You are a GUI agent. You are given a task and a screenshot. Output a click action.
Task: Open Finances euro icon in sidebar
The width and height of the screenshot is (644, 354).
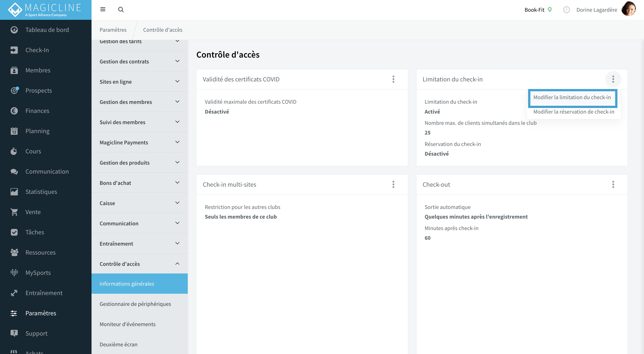tap(14, 111)
